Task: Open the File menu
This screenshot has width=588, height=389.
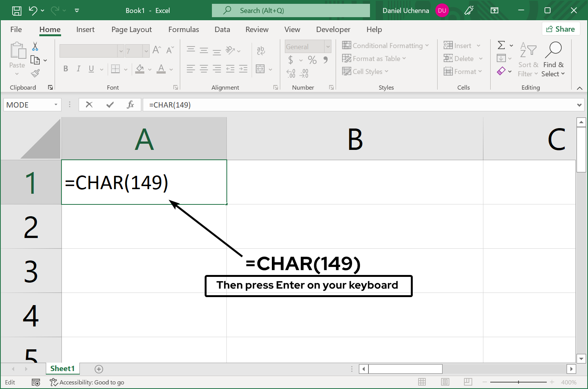Action: click(16, 29)
